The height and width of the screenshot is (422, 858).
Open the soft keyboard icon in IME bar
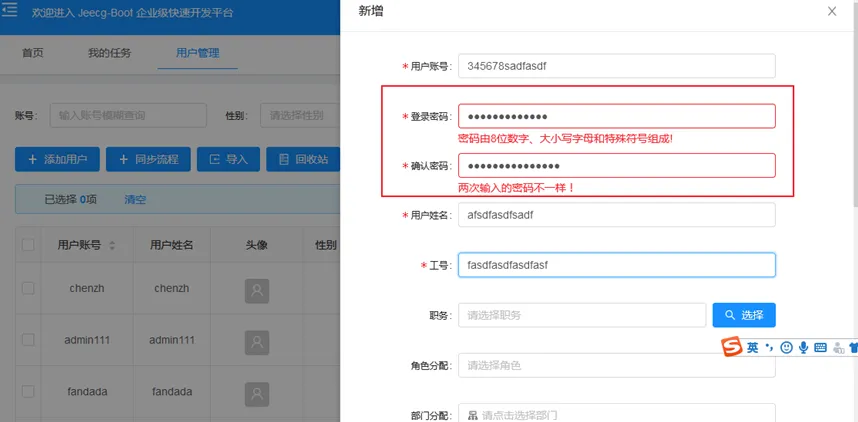[820, 347]
